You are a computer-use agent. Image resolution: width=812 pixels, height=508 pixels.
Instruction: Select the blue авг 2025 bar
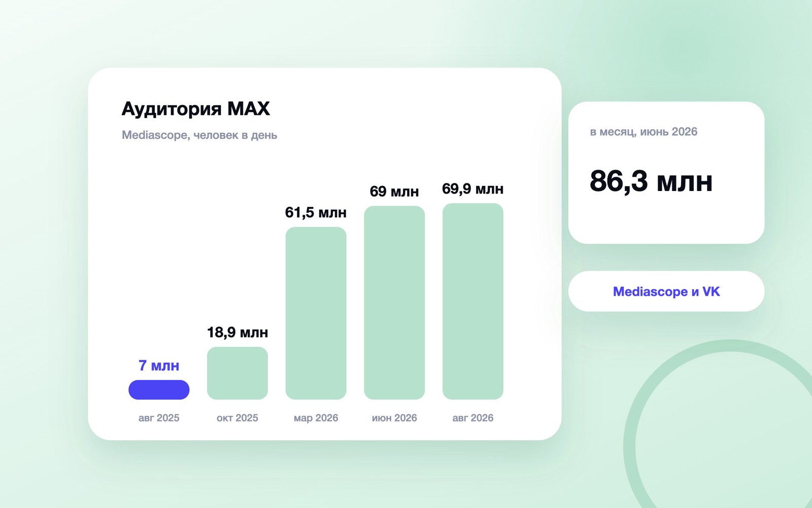pyautogui.click(x=159, y=390)
